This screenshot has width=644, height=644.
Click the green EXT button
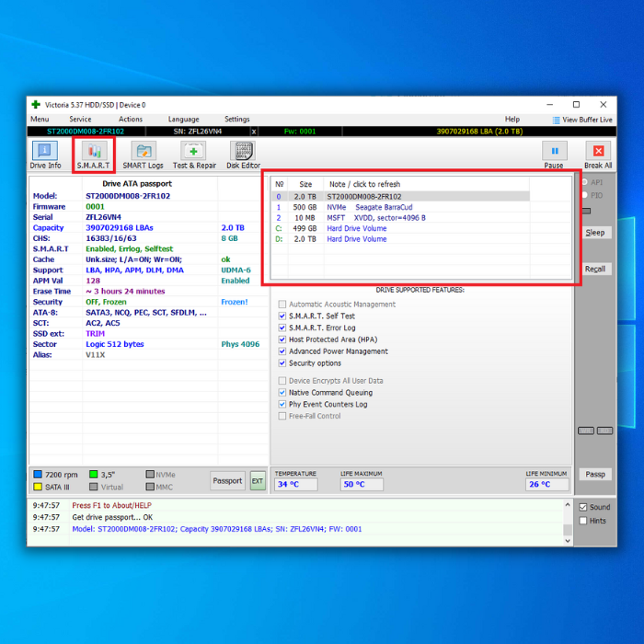(258, 481)
